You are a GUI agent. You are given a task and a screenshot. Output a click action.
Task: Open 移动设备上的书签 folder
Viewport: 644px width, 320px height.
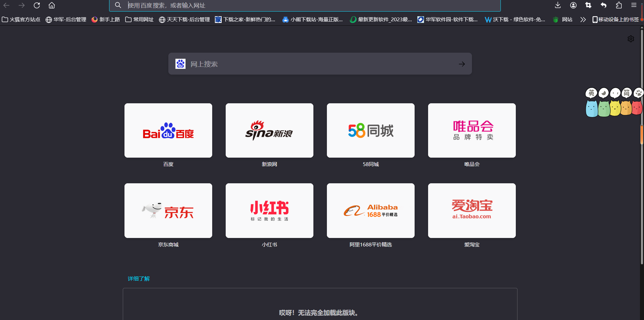pyautogui.click(x=616, y=20)
